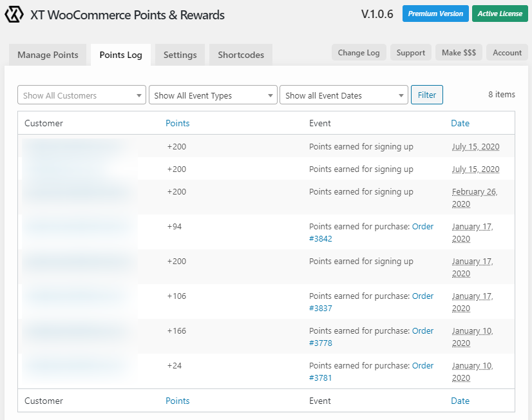Click the +94 points value
This screenshot has width=532, height=420.
(175, 226)
